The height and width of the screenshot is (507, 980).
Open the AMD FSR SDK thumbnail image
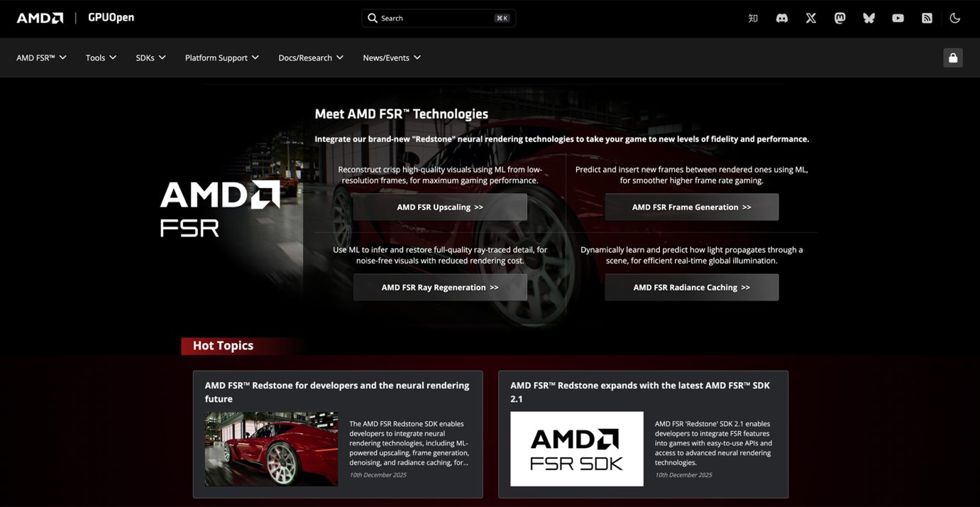point(577,449)
